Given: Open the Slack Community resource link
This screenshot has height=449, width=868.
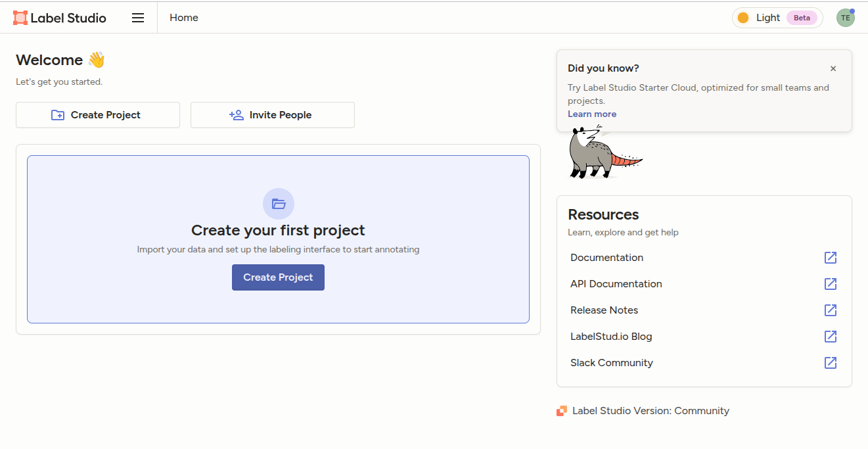Looking at the screenshot, I should (611, 363).
